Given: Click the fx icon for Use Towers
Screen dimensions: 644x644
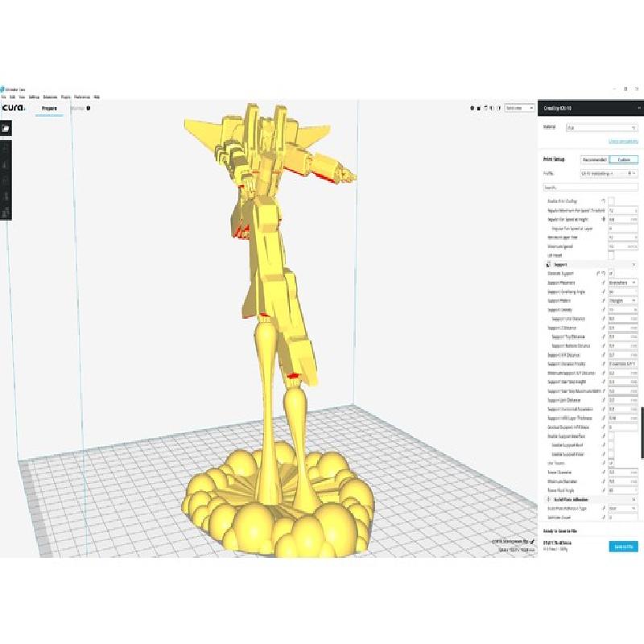Looking at the screenshot, I should point(603,464).
